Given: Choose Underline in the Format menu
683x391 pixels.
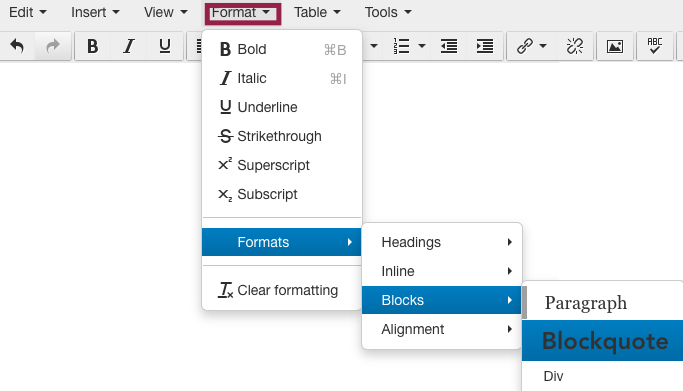Looking at the screenshot, I should click(x=282, y=107).
